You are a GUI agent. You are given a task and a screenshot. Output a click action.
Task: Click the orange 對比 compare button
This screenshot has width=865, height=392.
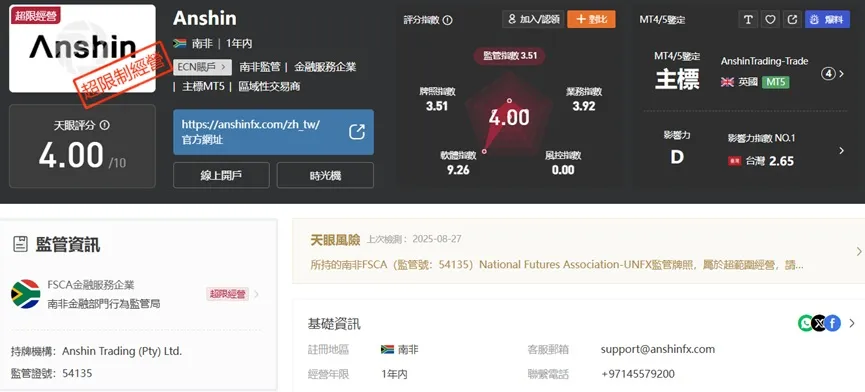(x=591, y=19)
